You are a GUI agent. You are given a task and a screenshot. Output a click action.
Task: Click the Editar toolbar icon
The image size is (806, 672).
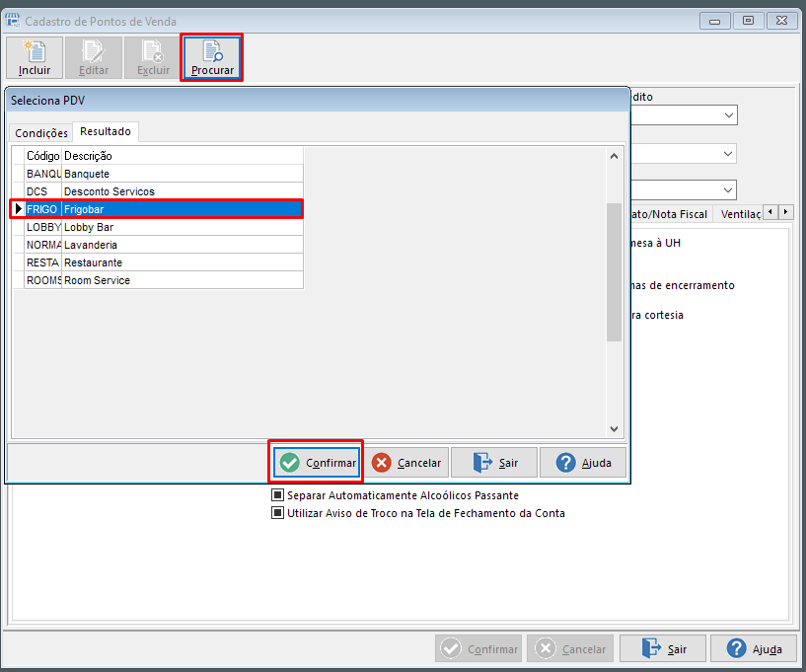[94, 57]
